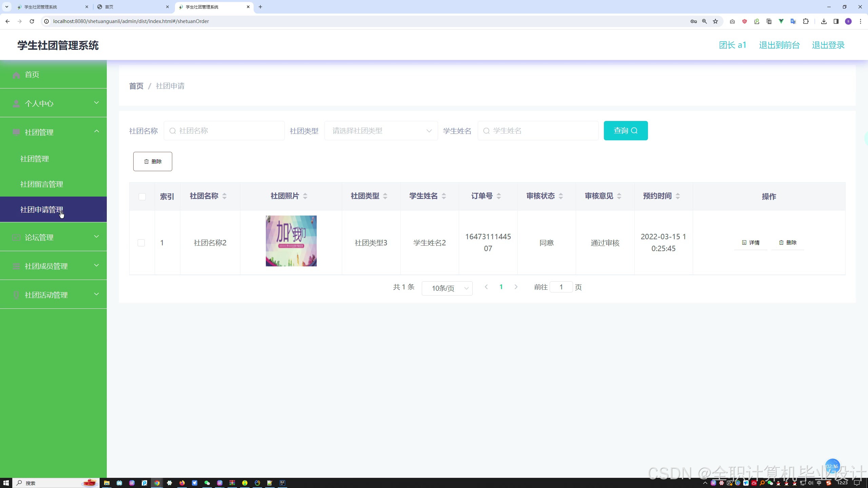The image size is (868, 488).
Task: Sort the table by 订单号 column
Action: tap(499, 196)
